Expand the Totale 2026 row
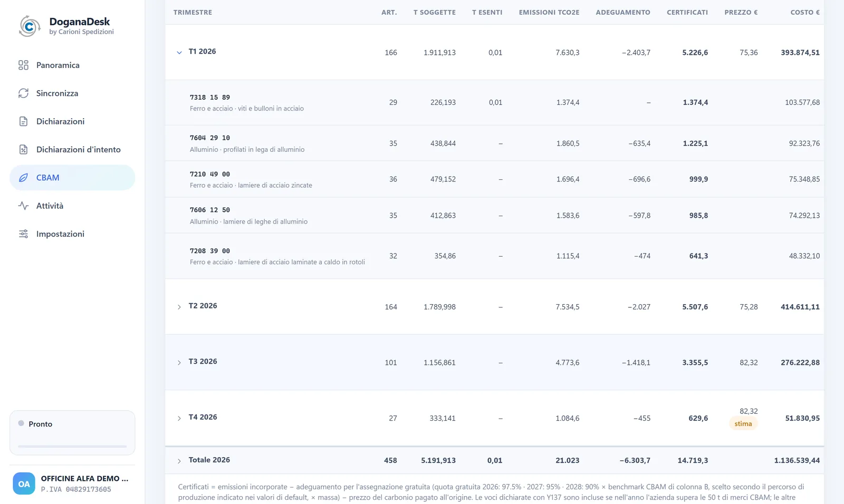This screenshot has width=844, height=504. (179, 461)
